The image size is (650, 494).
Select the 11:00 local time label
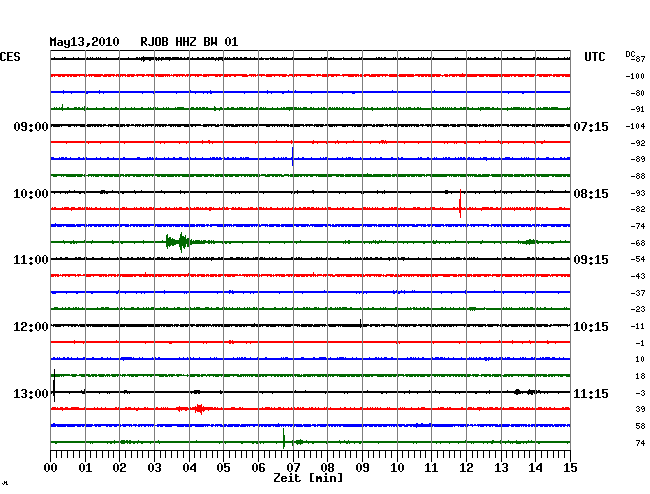coord(31,260)
